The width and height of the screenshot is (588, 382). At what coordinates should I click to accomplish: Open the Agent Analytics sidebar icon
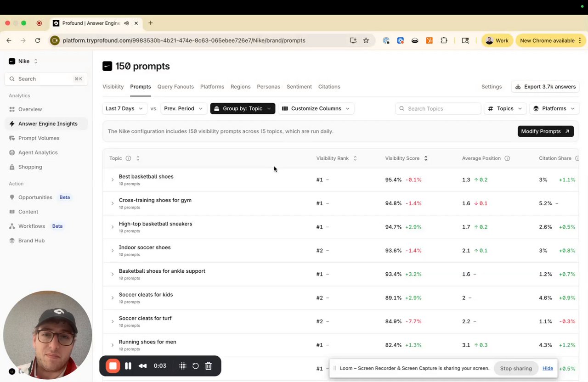(12, 152)
